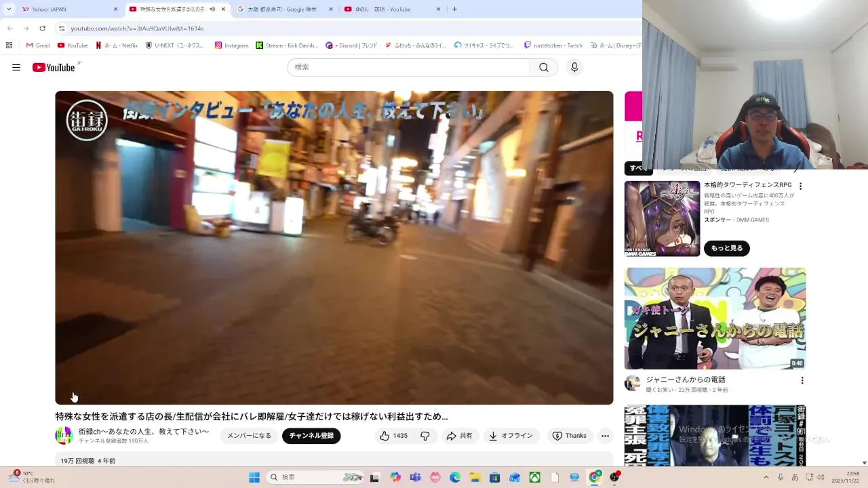The height and width of the screenshot is (488, 868).
Task: Open the Stream - Kick Dashboard bookmark
Action: (287, 45)
